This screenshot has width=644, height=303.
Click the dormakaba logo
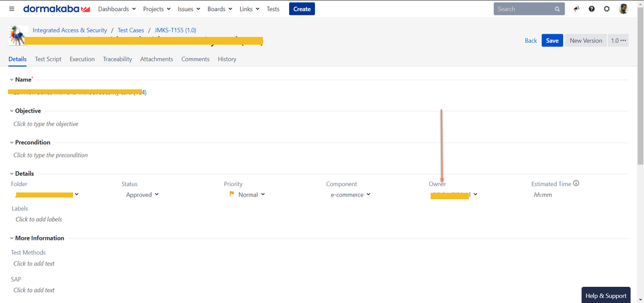click(x=57, y=8)
